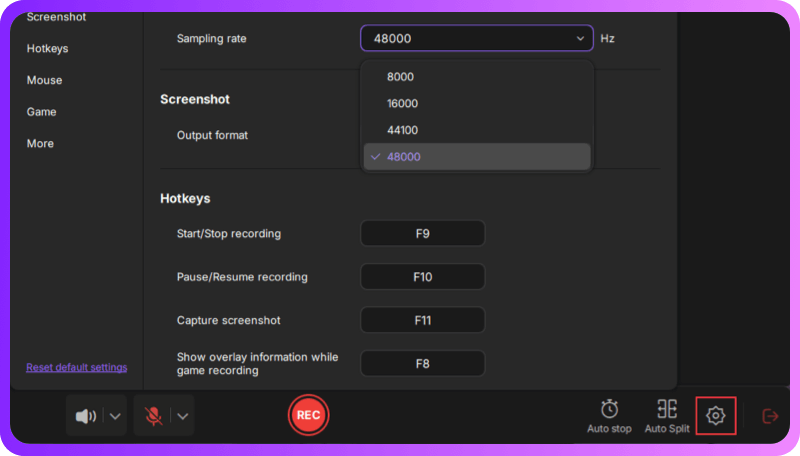Image resolution: width=800 pixels, height=456 pixels.
Task: Click the Show overlay information label
Action: tap(257, 364)
